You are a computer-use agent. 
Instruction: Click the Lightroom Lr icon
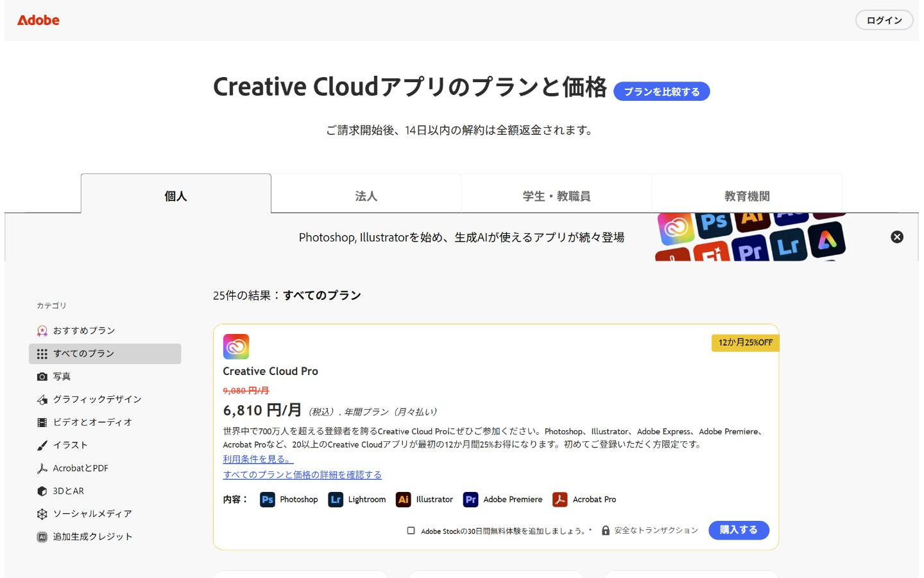336,500
